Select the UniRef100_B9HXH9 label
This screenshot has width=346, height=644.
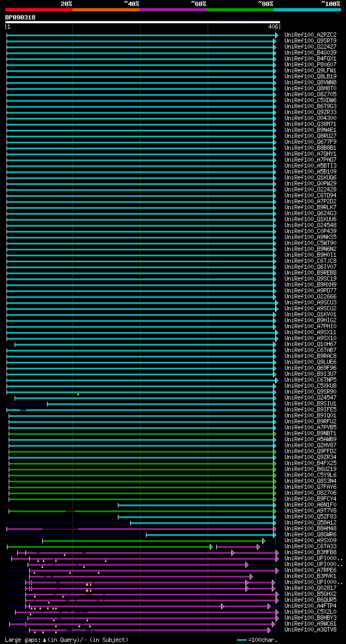pos(310,285)
